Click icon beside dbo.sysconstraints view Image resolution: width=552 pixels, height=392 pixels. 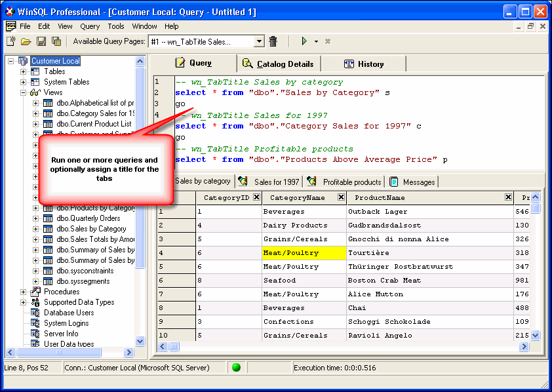[48, 271]
